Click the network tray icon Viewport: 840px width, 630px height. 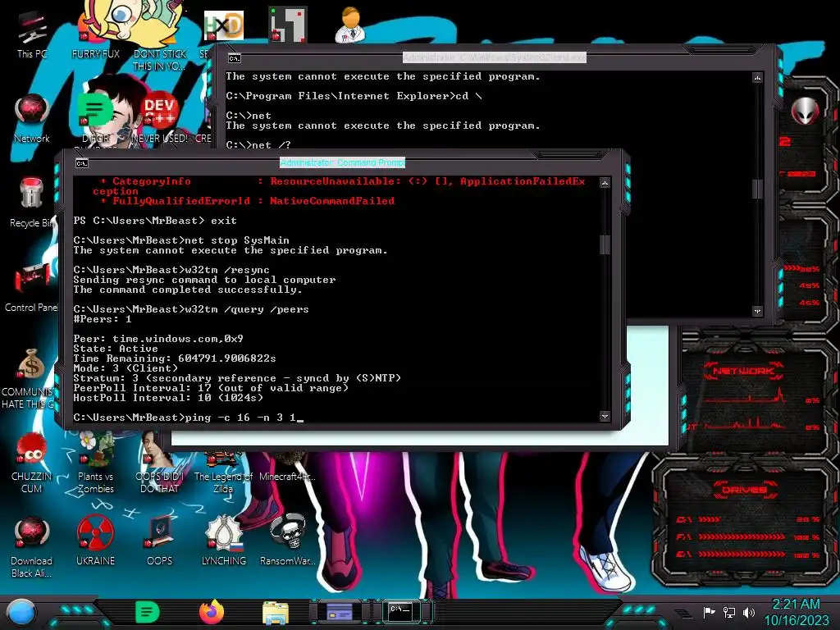pos(729,612)
